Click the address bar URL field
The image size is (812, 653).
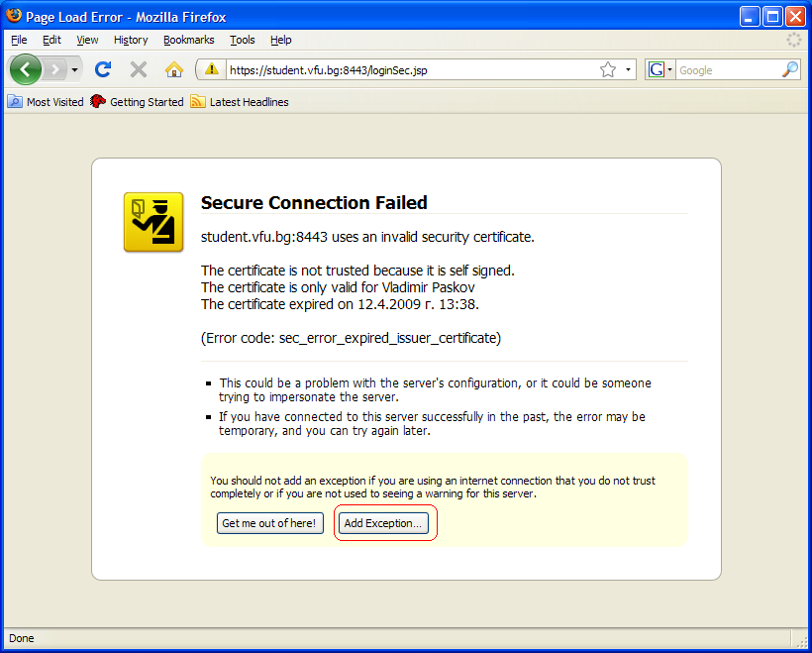412,70
